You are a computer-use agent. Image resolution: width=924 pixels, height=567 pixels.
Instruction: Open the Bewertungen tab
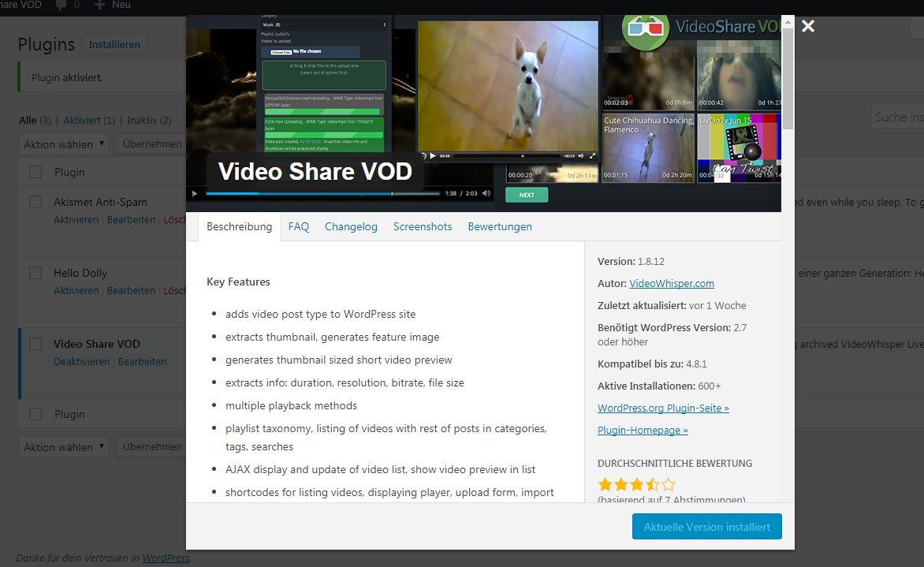click(500, 226)
